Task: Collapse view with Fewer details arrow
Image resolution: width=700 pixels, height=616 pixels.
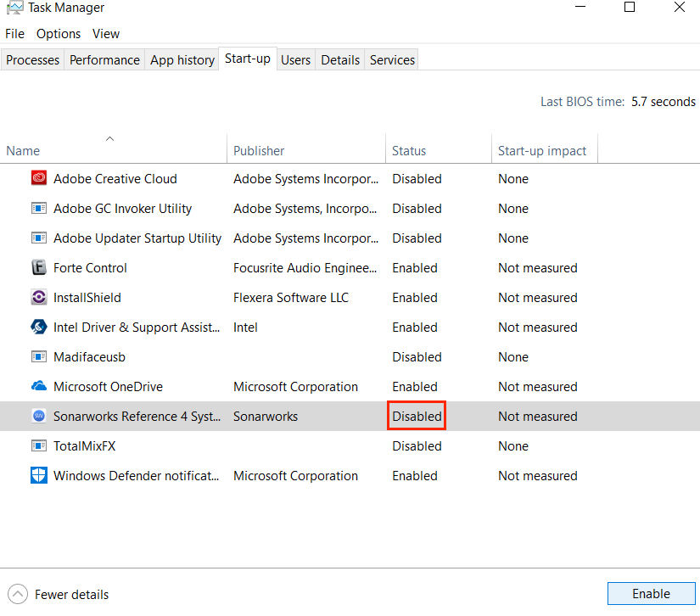Action: coord(18,594)
